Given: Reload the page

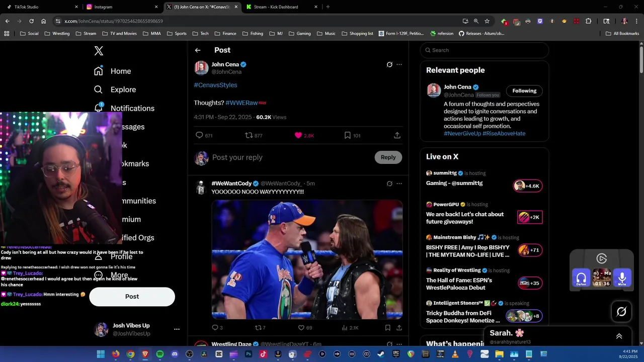Looking at the screenshot, I should (x=31, y=21).
